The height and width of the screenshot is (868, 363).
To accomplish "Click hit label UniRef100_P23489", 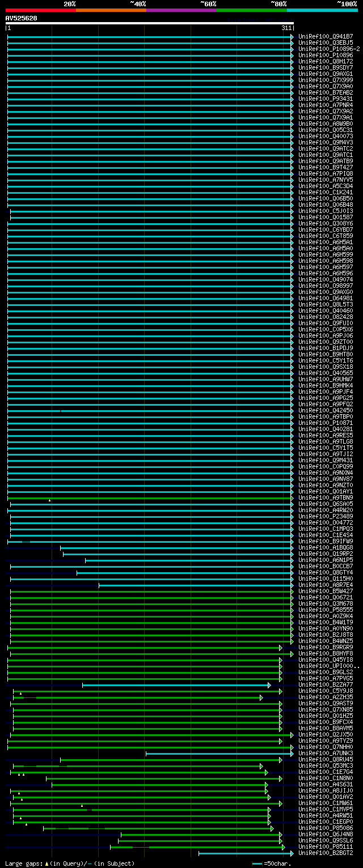I will tap(326, 516).
